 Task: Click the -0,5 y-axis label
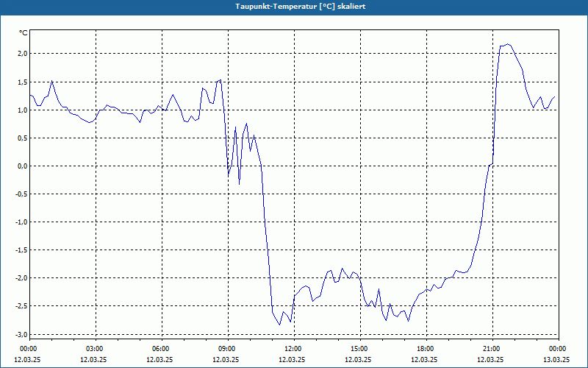coord(22,194)
